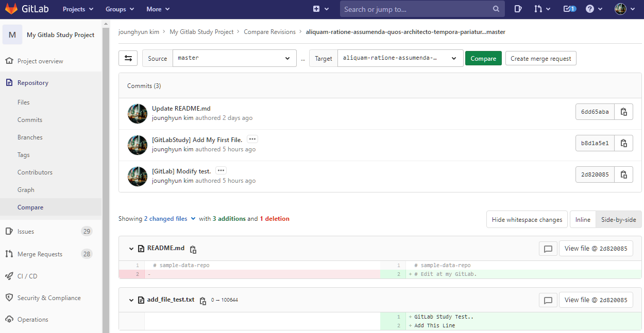Screen dimensions: 644x333
Task: Click commit hash 6dd65aba label
Action: (595, 112)
